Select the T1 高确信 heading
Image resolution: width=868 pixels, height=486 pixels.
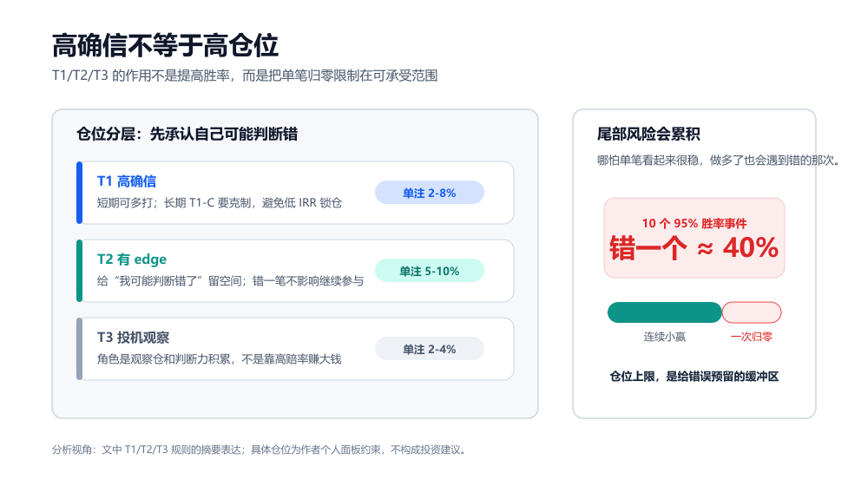pos(127,181)
